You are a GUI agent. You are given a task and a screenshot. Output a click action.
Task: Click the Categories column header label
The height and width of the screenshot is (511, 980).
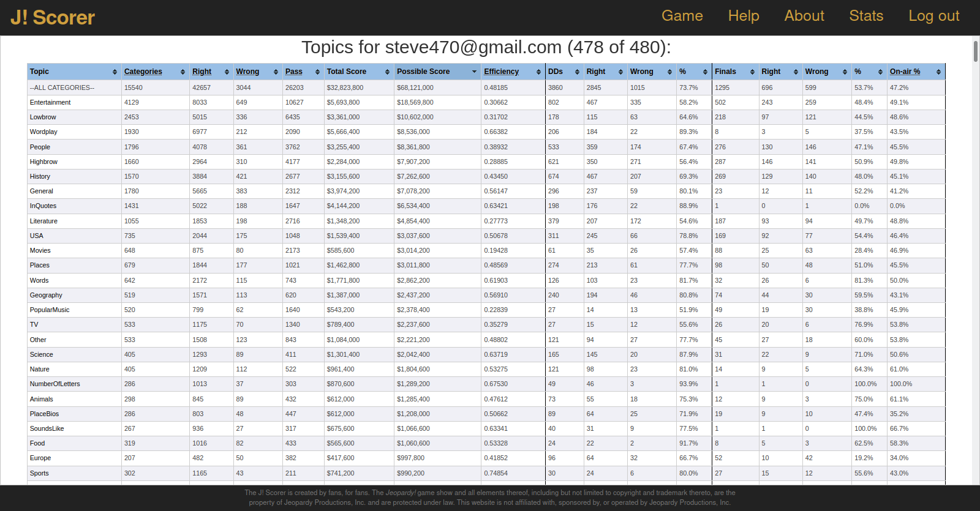tap(143, 72)
